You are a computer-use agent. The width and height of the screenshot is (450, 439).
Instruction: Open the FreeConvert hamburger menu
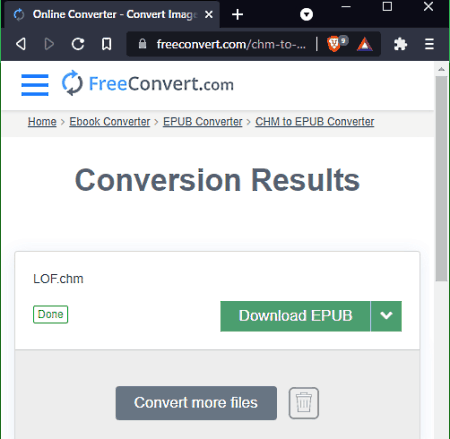pyautogui.click(x=35, y=85)
